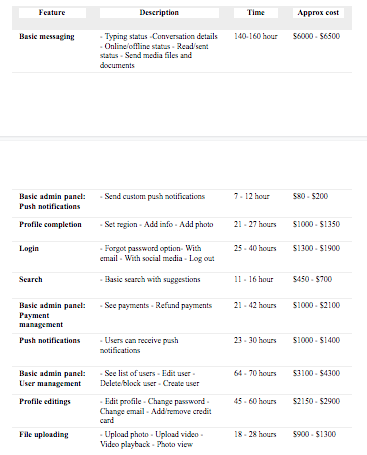The image size is (367, 455).
Task: Select the $1000 - $1400 cost value
Action: pyautogui.click(x=316, y=340)
